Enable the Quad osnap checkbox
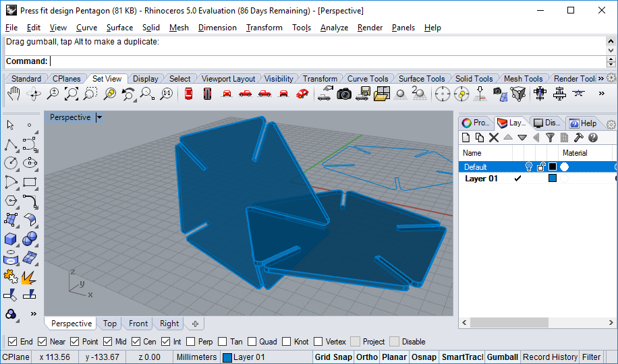Image resolution: width=618 pixels, height=364 pixels. [x=252, y=342]
